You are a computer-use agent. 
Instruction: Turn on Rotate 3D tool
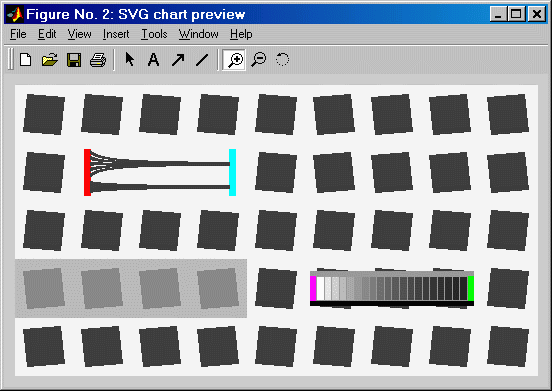click(282, 59)
